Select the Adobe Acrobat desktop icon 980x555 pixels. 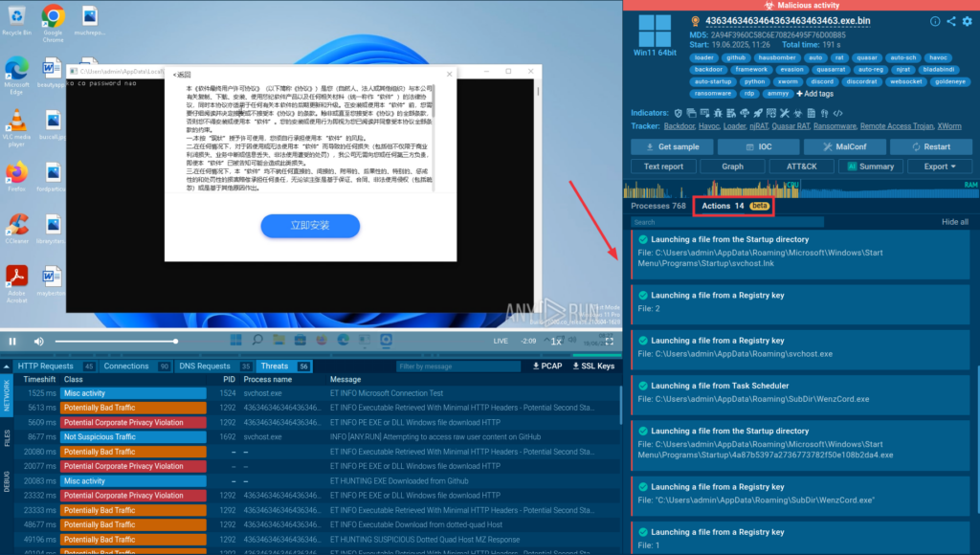(16, 283)
